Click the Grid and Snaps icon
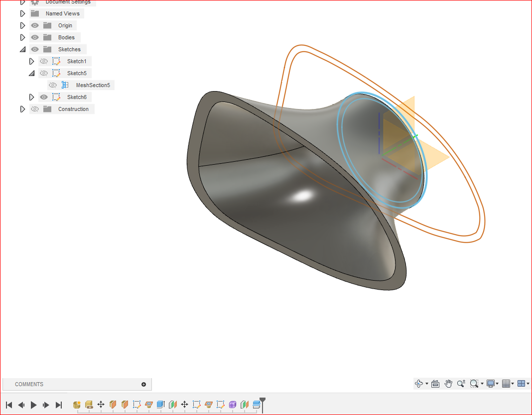The image size is (532, 415). click(x=506, y=383)
